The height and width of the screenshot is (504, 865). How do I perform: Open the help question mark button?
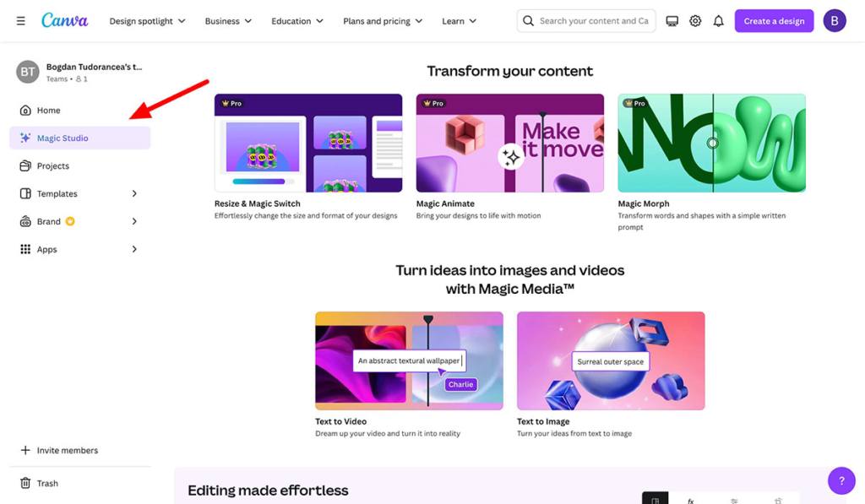click(841, 480)
